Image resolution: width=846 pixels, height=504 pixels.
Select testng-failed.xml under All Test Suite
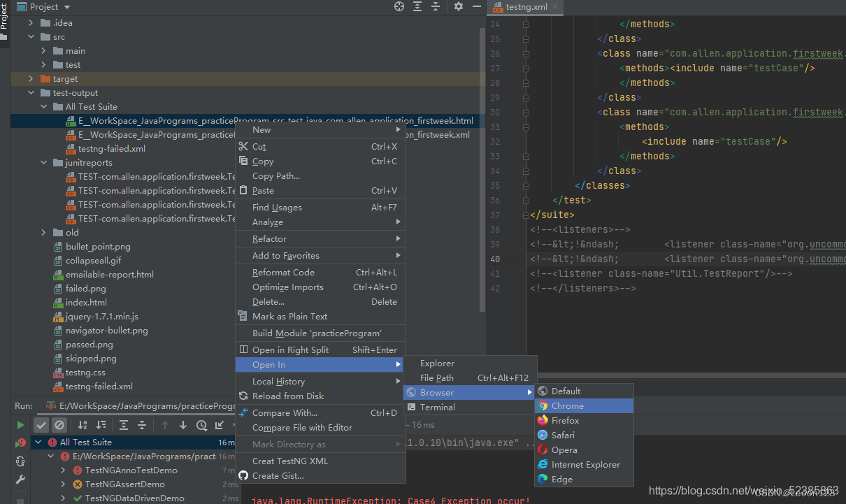pyautogui.click(x=111, y=149)
